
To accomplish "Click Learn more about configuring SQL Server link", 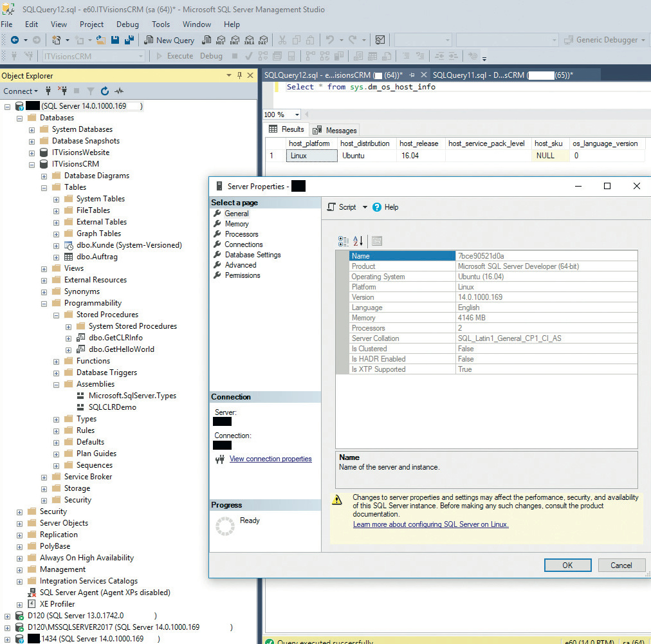I will point(430,524).
